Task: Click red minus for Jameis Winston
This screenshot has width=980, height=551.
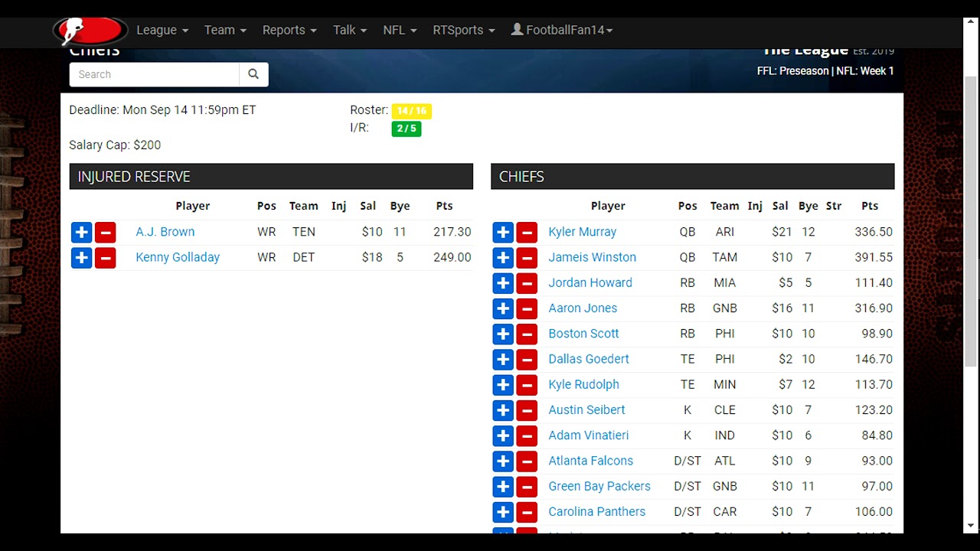Action: pos(527,258)
